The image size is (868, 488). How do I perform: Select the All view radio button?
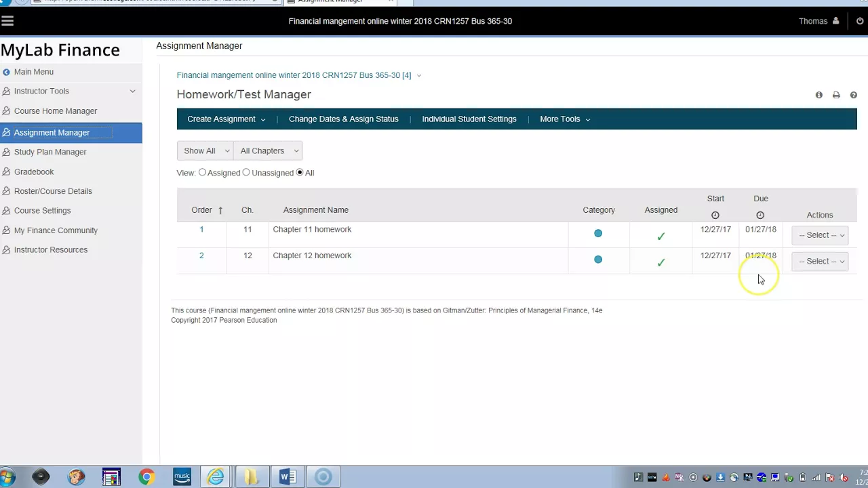point(300,173)
